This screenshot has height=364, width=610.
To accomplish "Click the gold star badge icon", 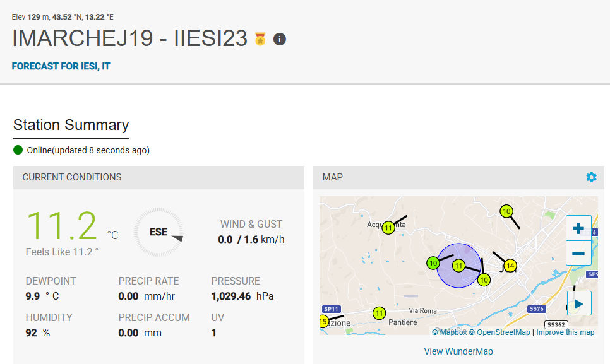I will point(260,39).
